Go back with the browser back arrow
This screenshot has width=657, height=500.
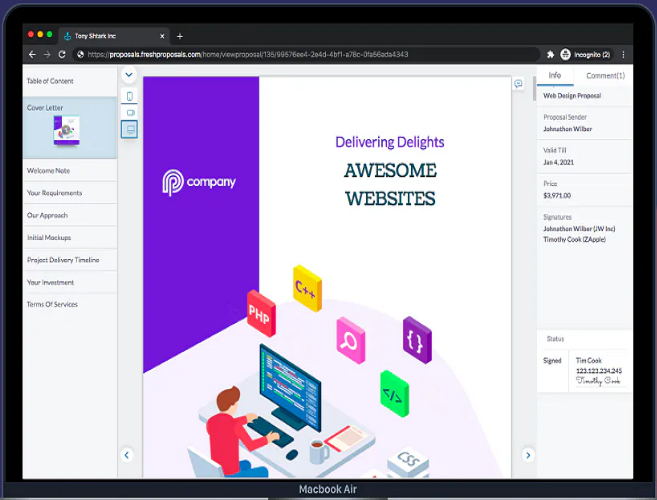pyautogui.click(x=33, y=54)
